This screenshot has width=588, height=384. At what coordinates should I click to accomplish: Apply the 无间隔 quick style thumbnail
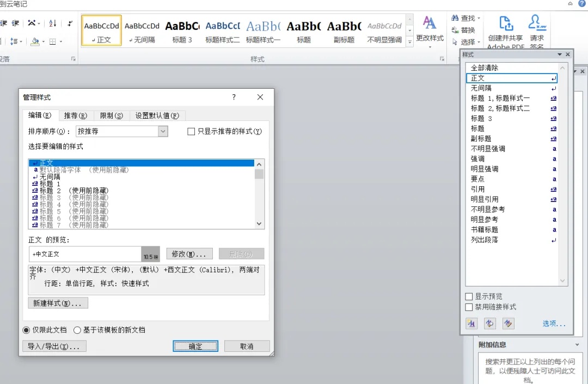pyautogui.click(x=142, y=31)
